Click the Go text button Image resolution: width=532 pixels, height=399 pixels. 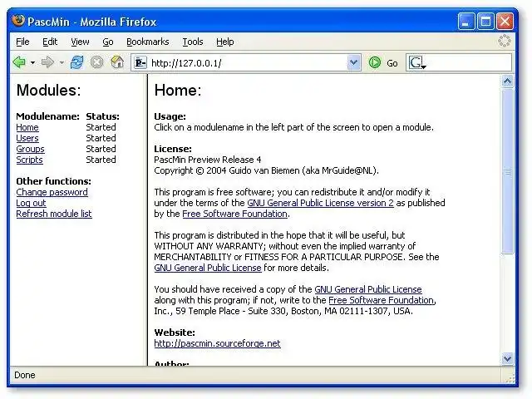[392, 63]
